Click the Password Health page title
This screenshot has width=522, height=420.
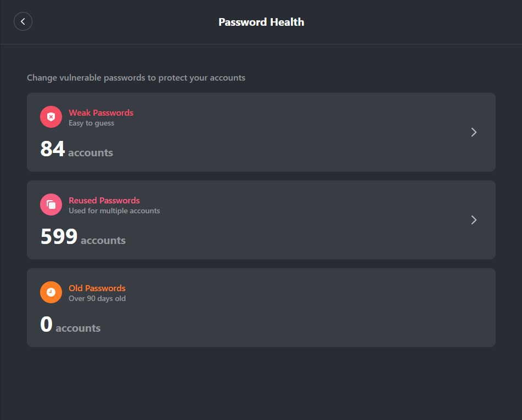(x=261, y=22)
